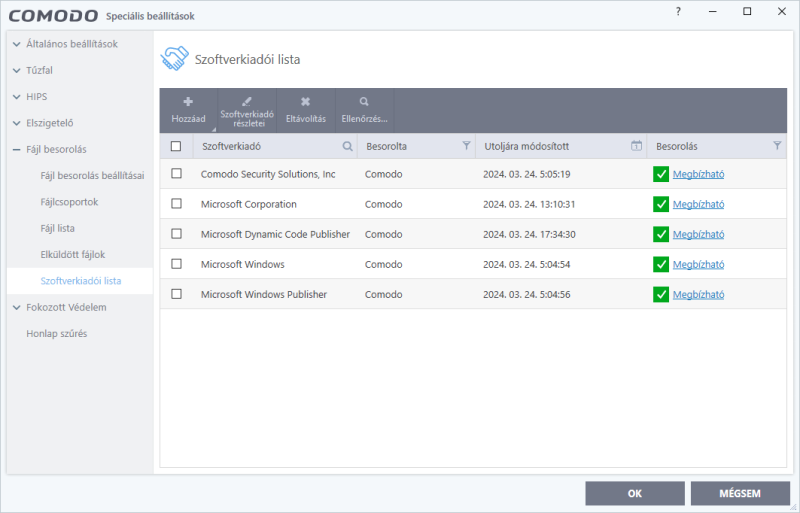Expand the Tűzfal section
Screen dimensions: 800x513
17,70
